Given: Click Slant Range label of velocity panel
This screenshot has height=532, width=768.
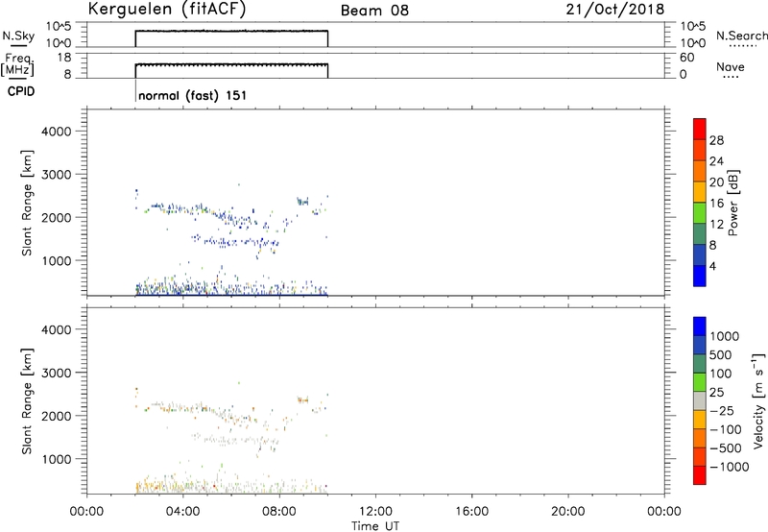Looking at the screenshot, I should tap(27, 401).
